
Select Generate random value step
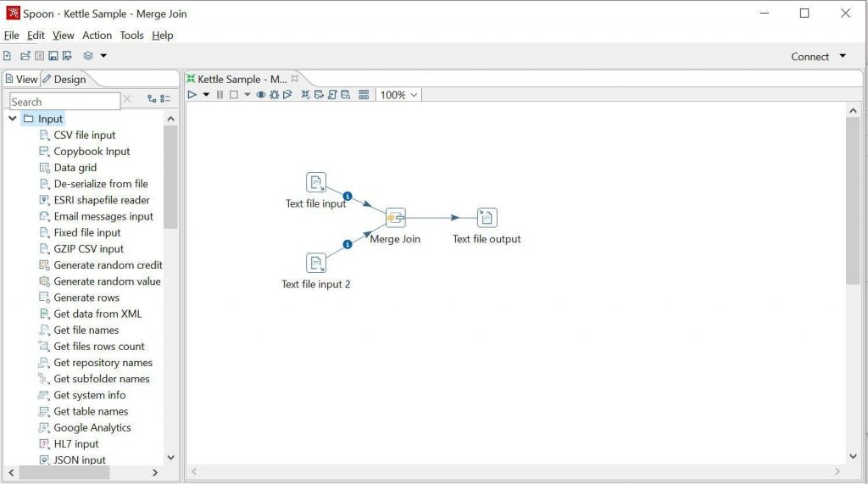[x=107, y=281]
